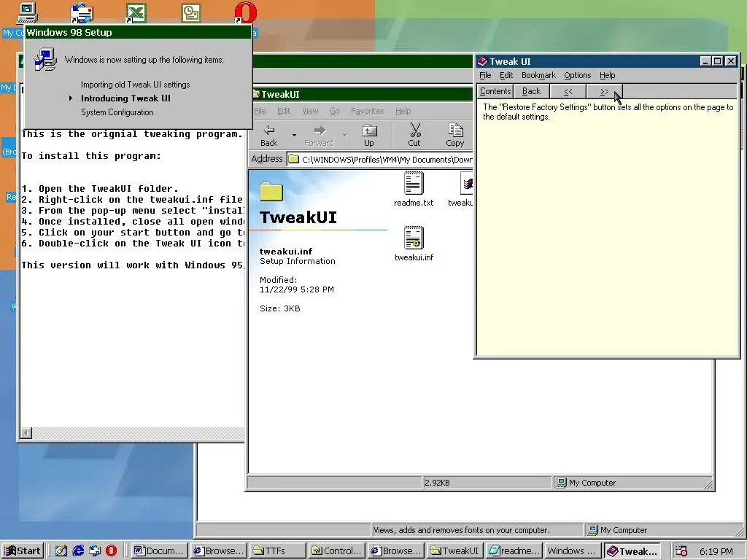Click the Back button in Tweak UI help
The image size is (747, 560).
[531, 91]
